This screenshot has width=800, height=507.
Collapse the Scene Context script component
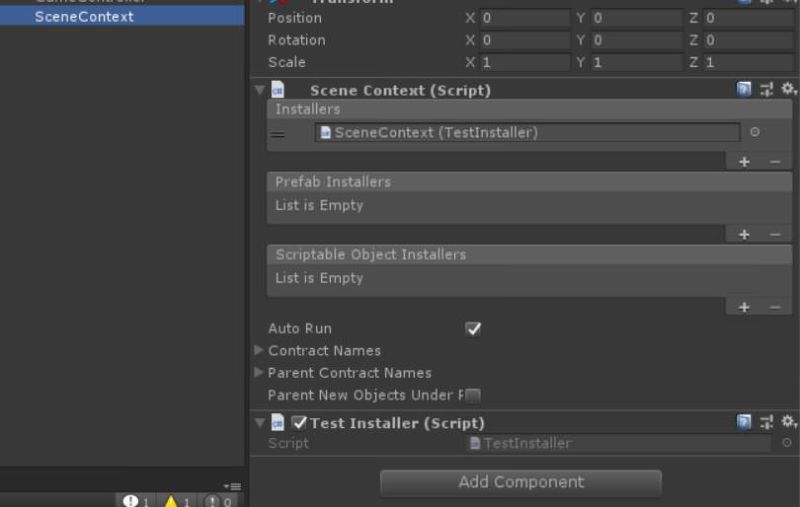point(260,90)
